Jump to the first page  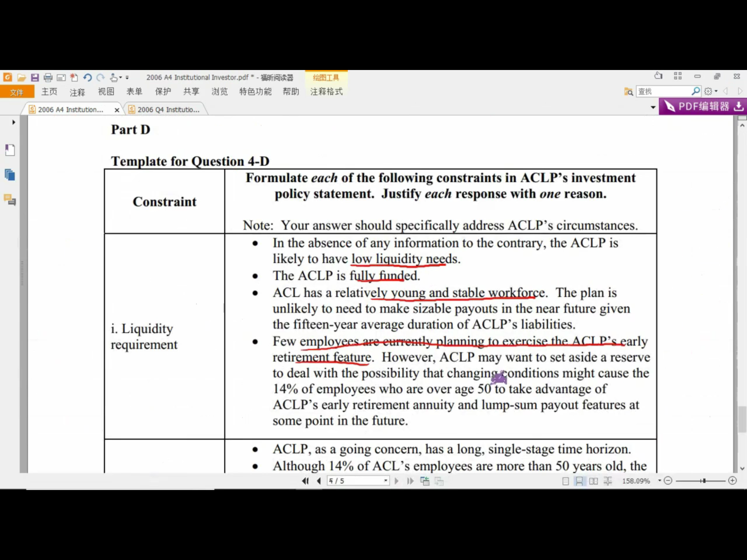(305, 481)
